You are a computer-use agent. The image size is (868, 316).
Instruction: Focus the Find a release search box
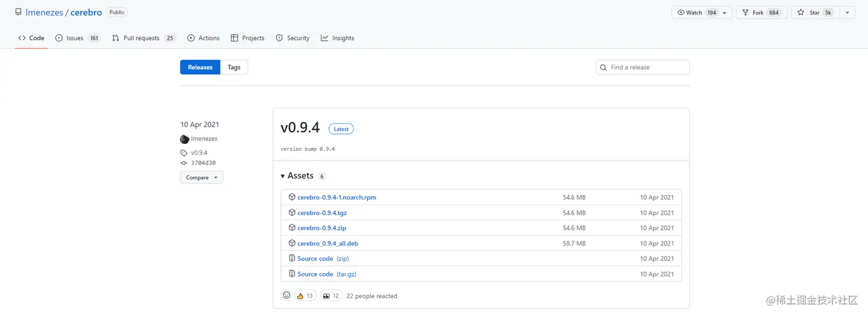(642, 67)
